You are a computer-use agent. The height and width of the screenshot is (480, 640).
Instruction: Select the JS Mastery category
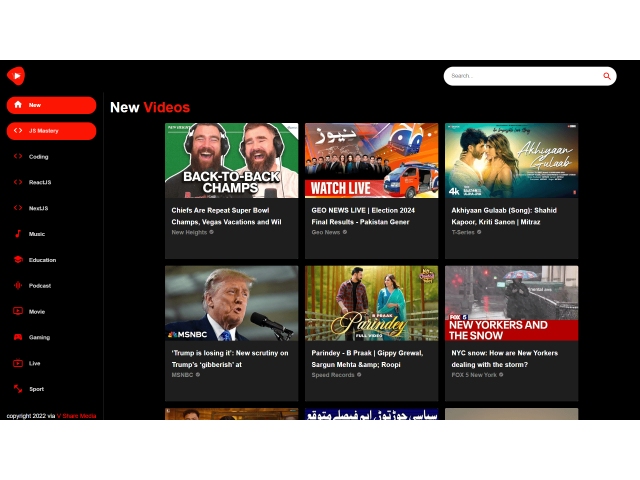pyautogui.click(x=51, y=131)
